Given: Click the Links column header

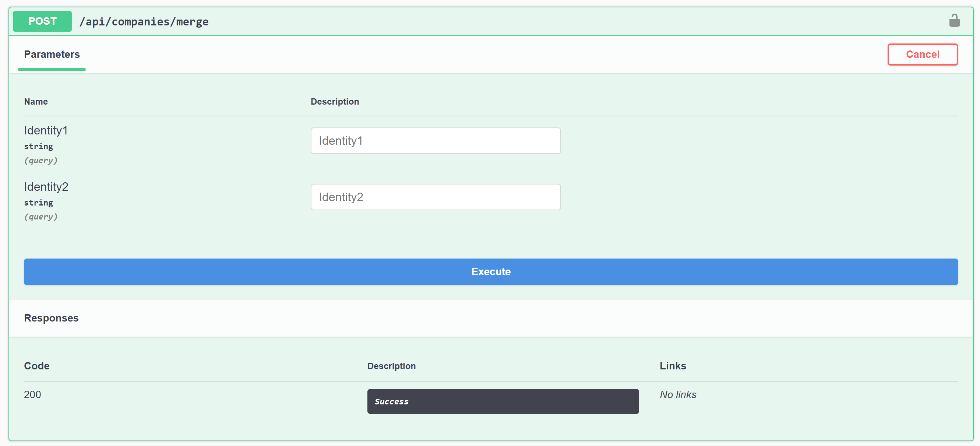Looking at the screenshot, I should click(x=673, y=366).
